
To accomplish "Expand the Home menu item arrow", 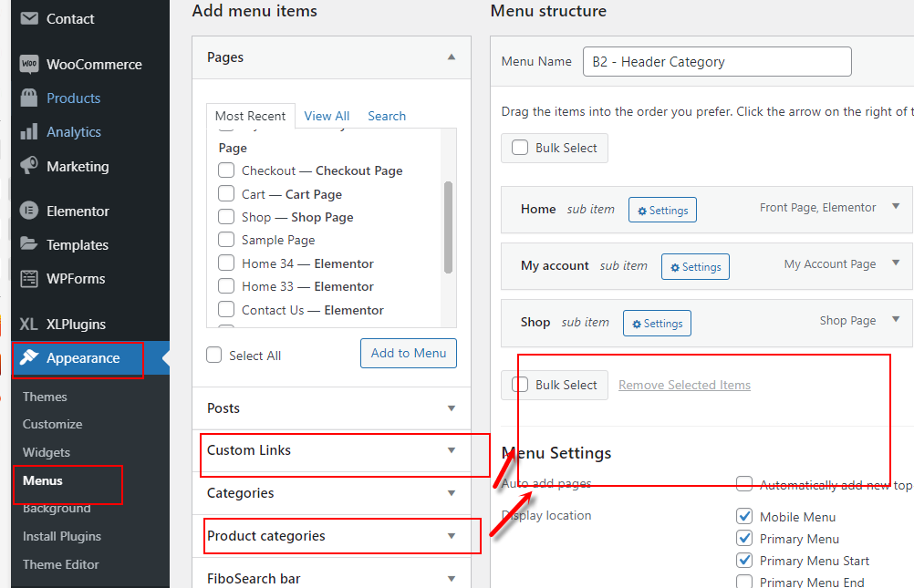I will pos(896,206).
